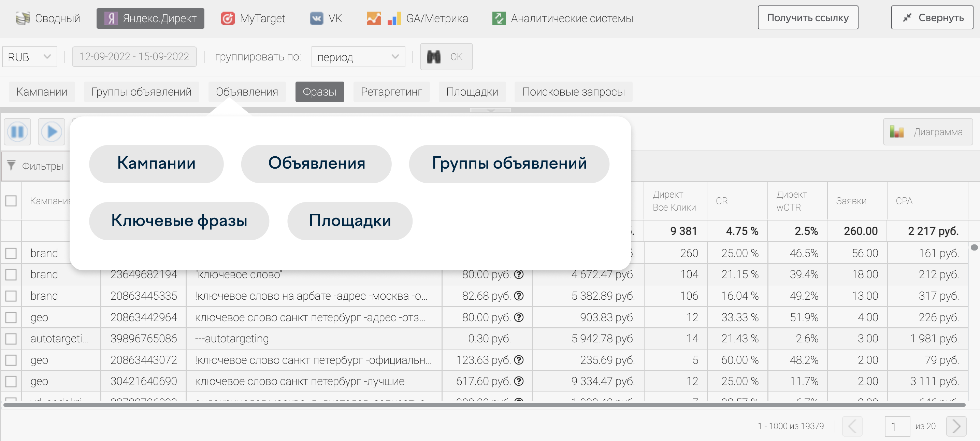Click help icon beside 123.63 руб.

click(519, 360)
